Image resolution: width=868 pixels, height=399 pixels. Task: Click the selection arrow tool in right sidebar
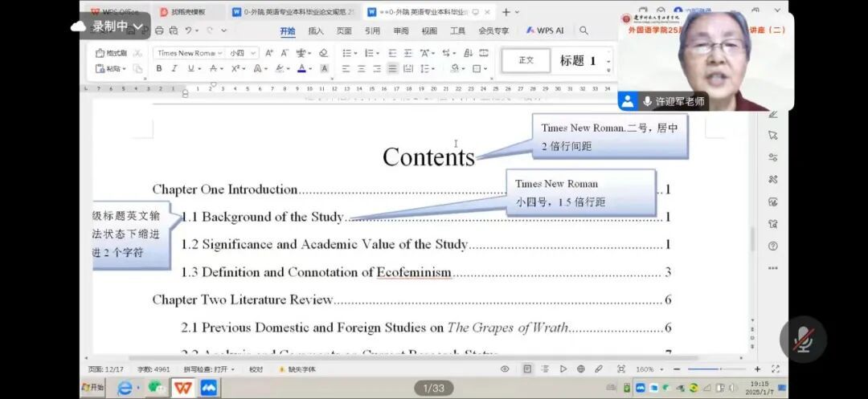[772, 135]
